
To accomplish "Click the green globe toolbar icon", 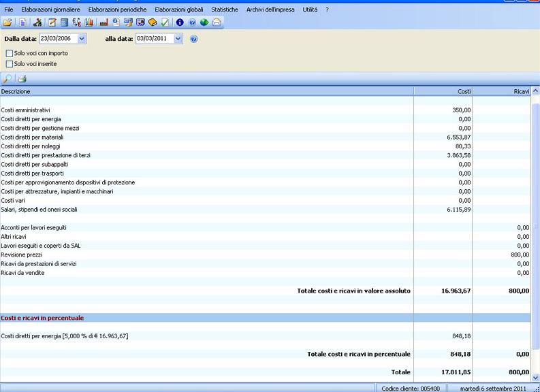I will (x=204, y=22).
